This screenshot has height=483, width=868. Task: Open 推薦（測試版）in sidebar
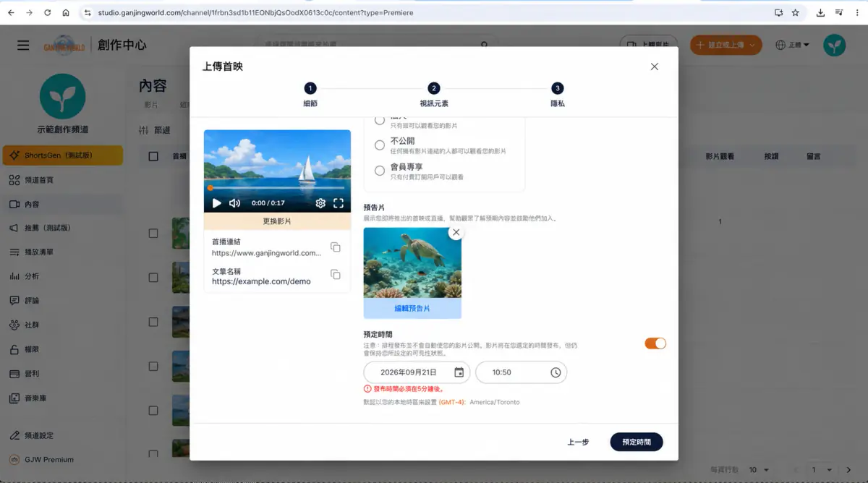(62, 228)
